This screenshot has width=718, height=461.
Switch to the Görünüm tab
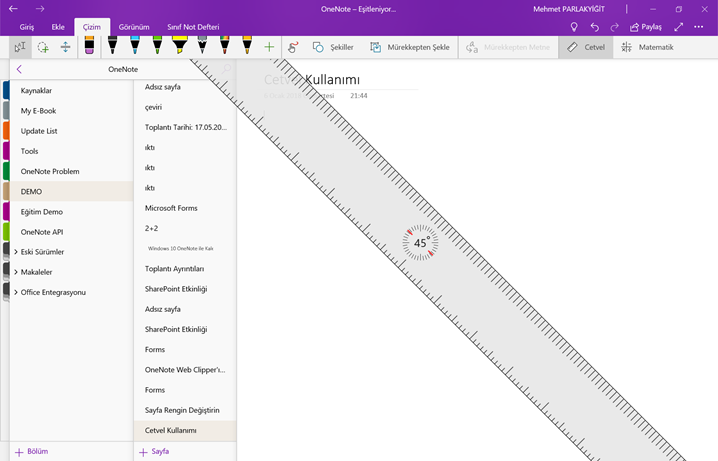[134, 27]
